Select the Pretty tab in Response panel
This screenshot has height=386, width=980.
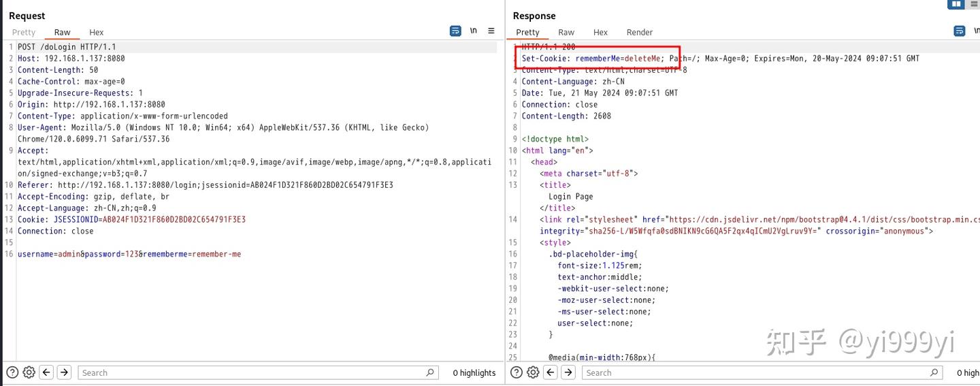527,32
